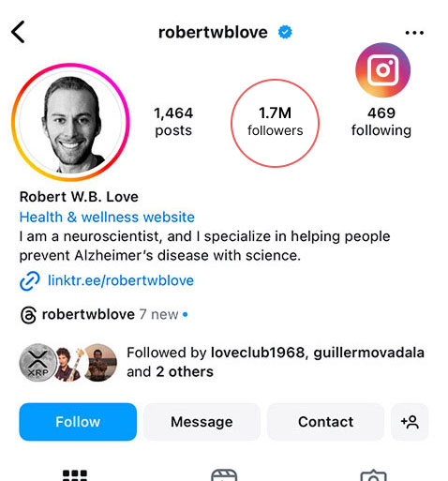Click the XRP follower avatar
The image size is (448, 481).
pos(37,362)
